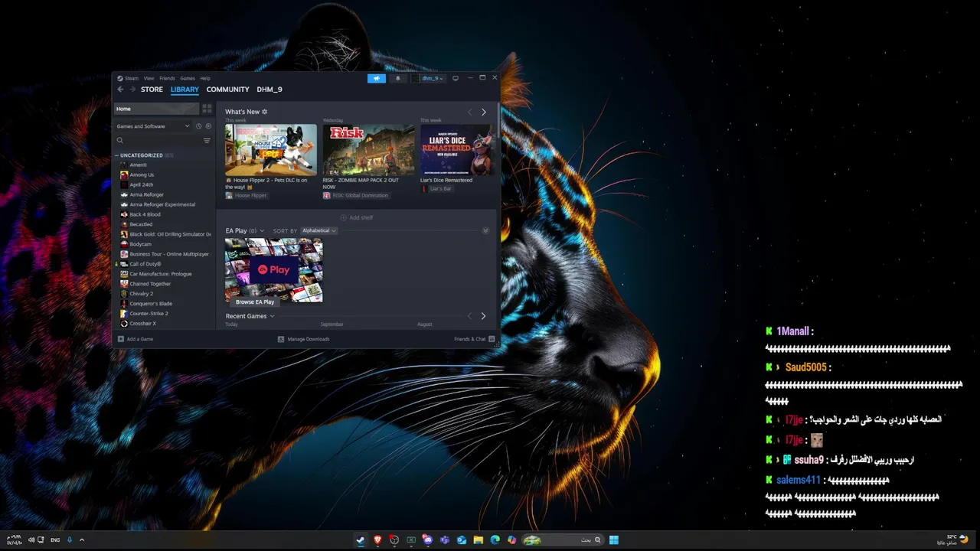Screen dimensions: 980x551
Task: Click the taskbar microphone tray icon
Action: 70,540
